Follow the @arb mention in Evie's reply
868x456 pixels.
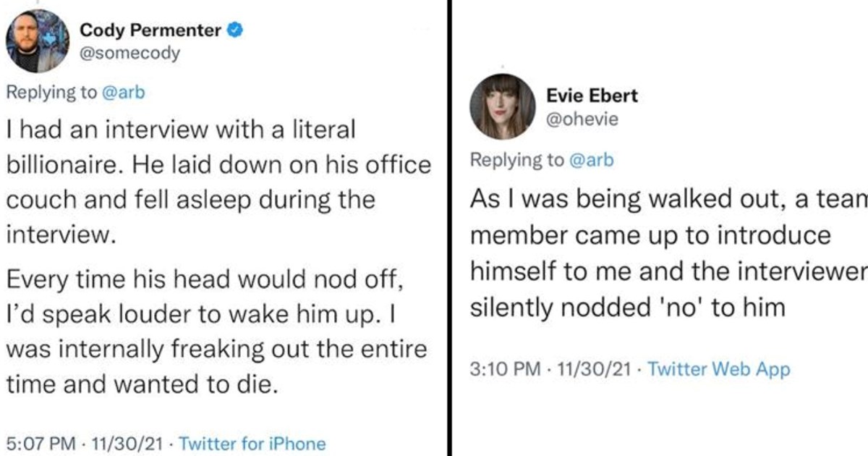pyautogui.click(x=592, y=160)
